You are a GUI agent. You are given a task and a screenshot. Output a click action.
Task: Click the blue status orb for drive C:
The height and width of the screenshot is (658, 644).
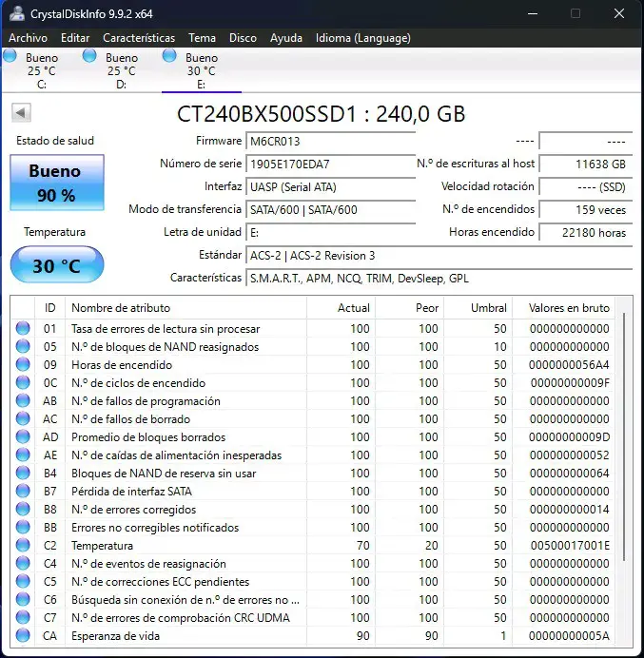10,56
